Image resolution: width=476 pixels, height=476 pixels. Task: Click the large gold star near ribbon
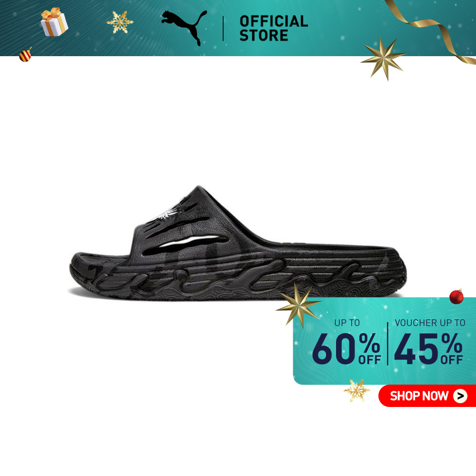(383, 58)
